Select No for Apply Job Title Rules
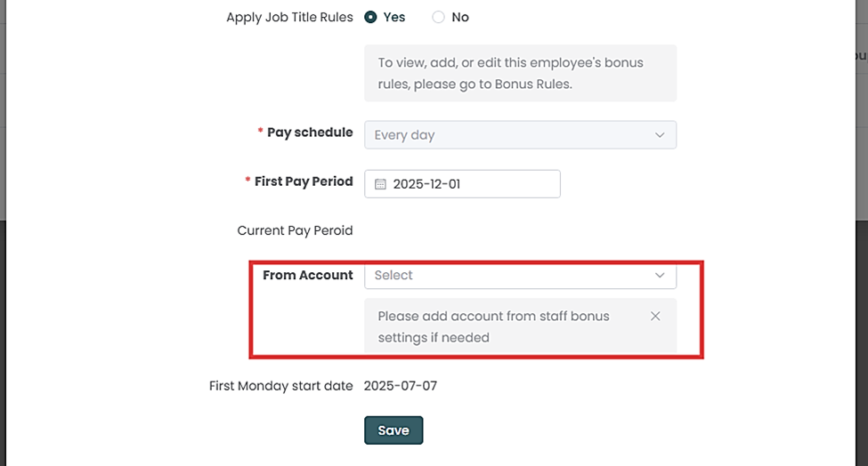Image resolution: width=868 pixels, height=466 pixels. click(438, 17)
